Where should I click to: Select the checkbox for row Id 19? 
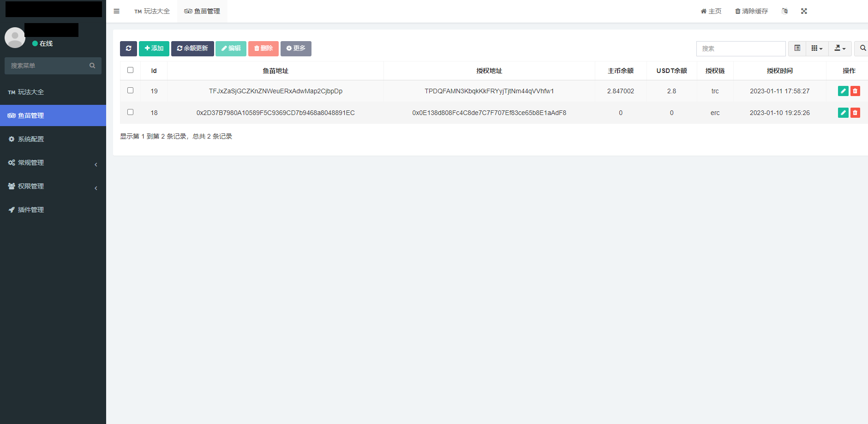tap(130, 91)
